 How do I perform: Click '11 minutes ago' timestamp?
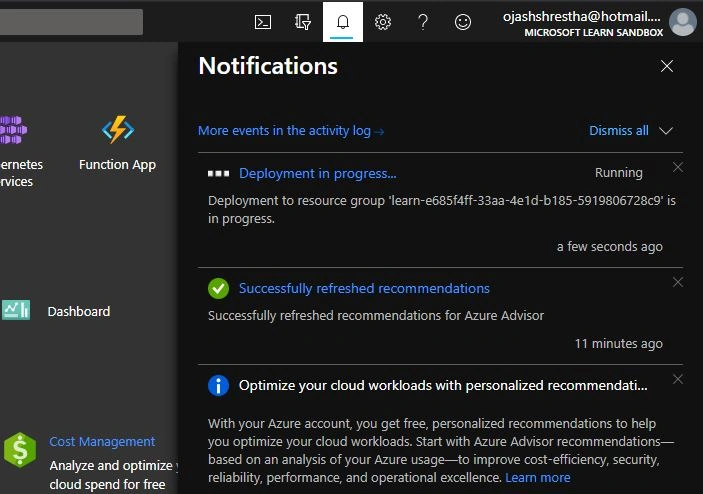[619, 344]
